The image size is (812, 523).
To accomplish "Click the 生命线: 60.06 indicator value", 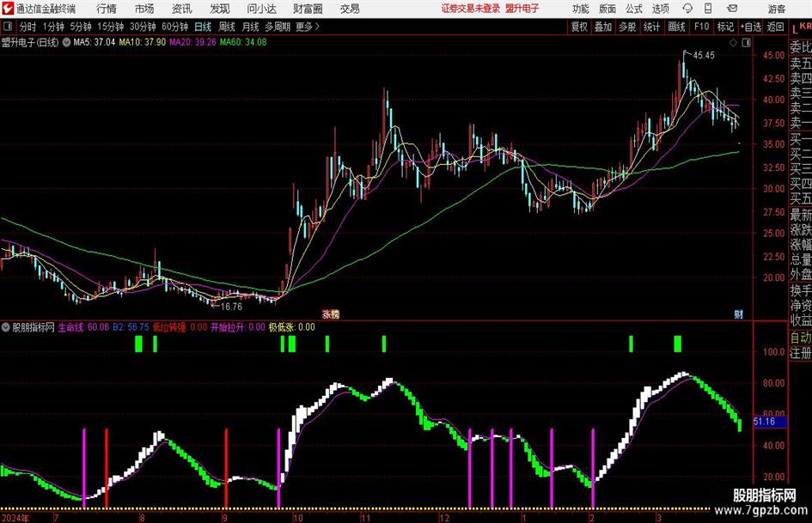I will 83,327.
